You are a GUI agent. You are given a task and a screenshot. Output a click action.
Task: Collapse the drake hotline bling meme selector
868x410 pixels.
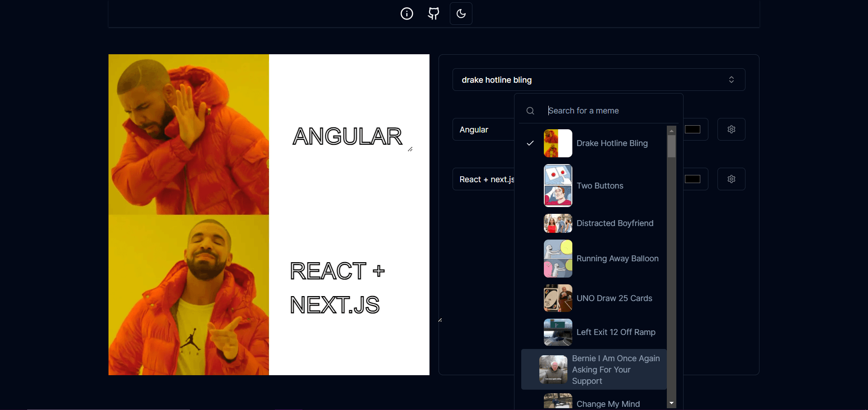point(599,80)
